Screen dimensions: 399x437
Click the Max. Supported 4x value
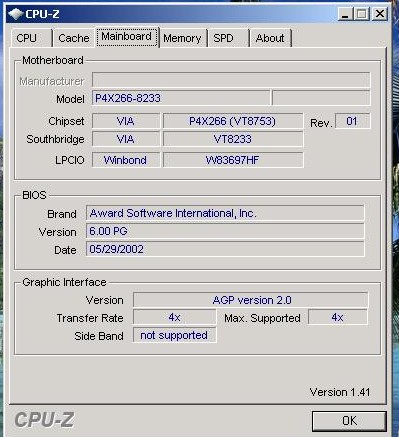(x=338, y=317)
